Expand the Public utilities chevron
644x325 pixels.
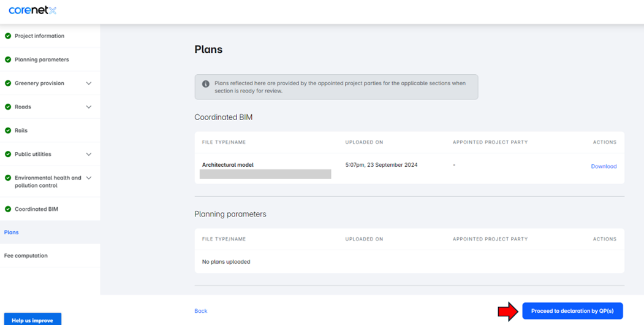click(89, 155)
